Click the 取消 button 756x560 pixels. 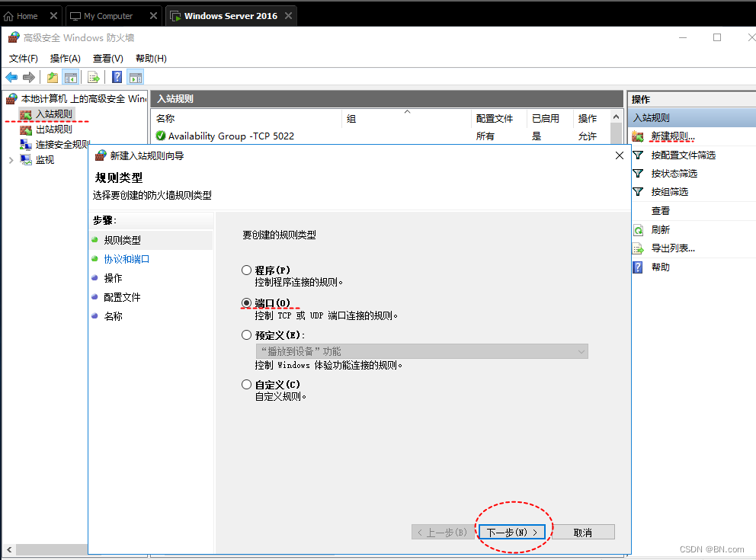[x=582, y=532]
